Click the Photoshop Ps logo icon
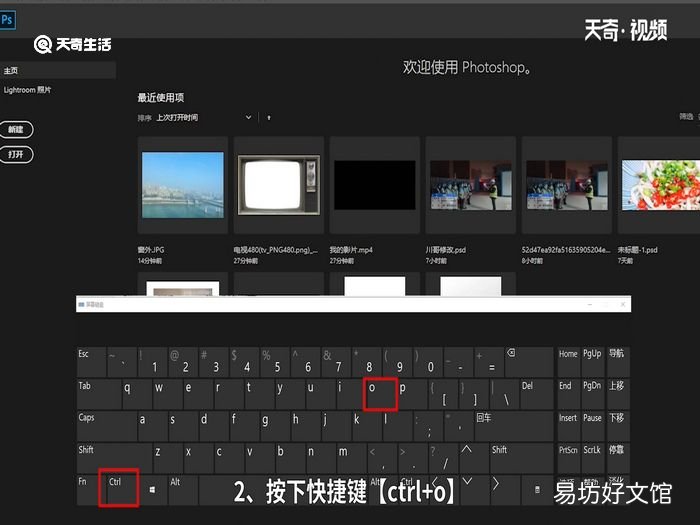This screenshot has height=525, width=700. click(x=7, y=20)
